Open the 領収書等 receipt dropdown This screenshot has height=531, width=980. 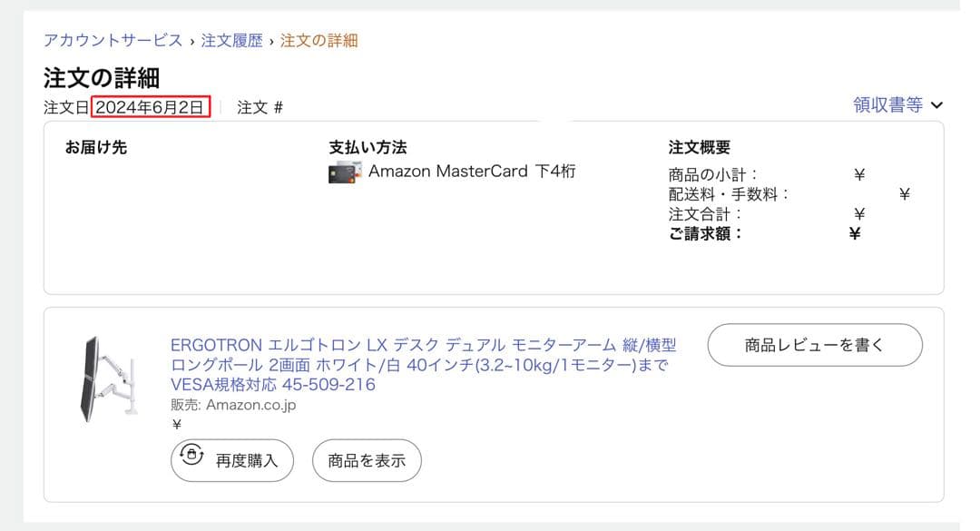pyautogui.click(x=887, y=105)
